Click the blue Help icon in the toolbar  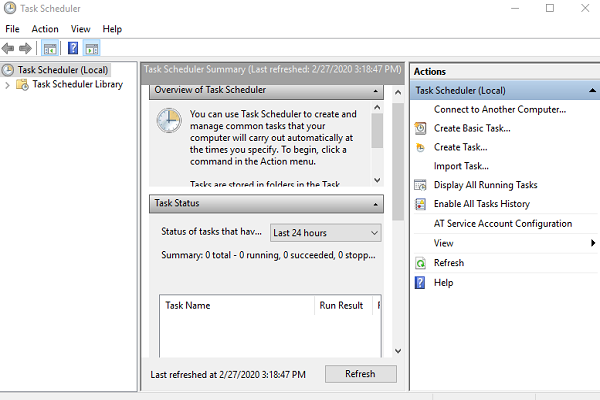tap(73, 48)
